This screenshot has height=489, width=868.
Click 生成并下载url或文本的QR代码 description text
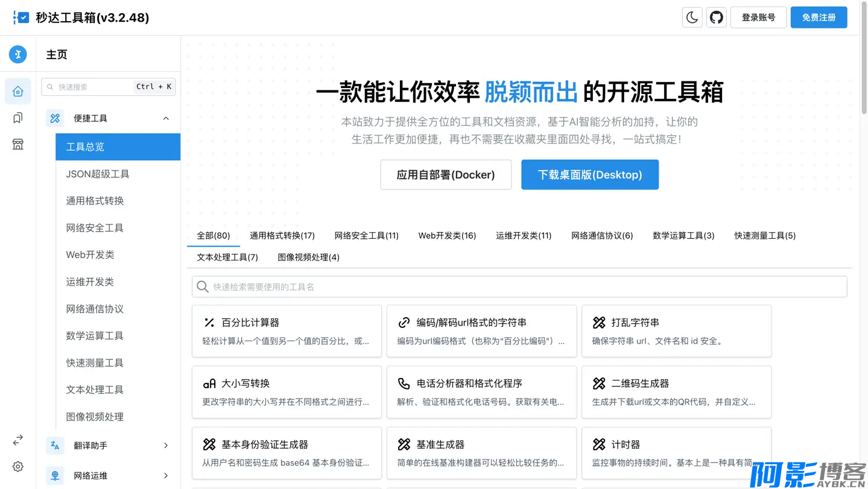click(x=673, y=402)
